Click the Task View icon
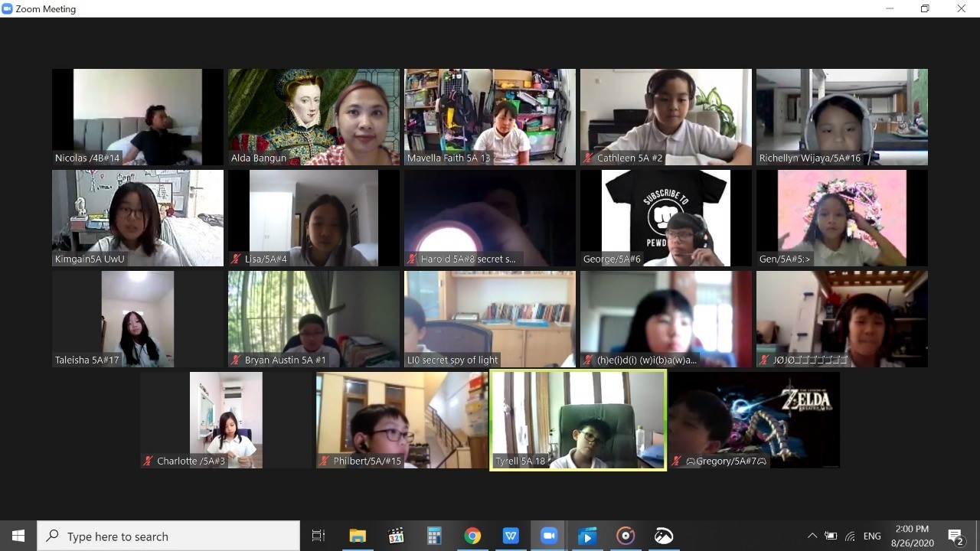The image size is (980, 551). (x=318, y=536)
